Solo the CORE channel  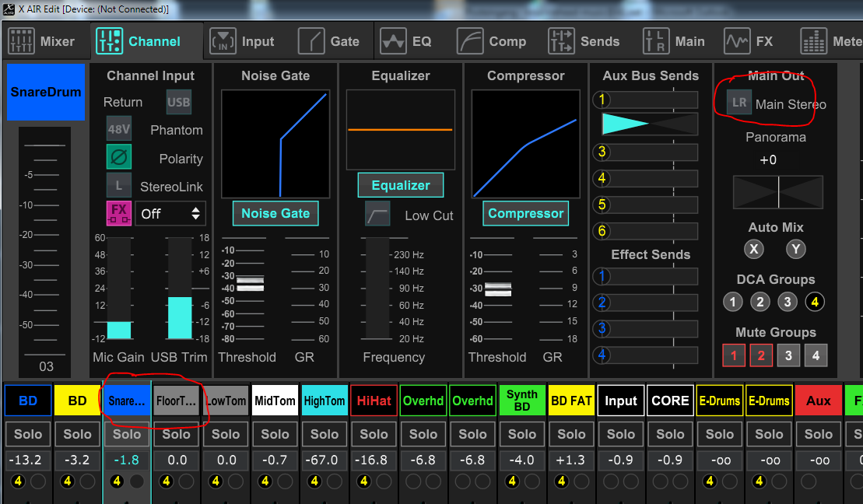(670, 434)
